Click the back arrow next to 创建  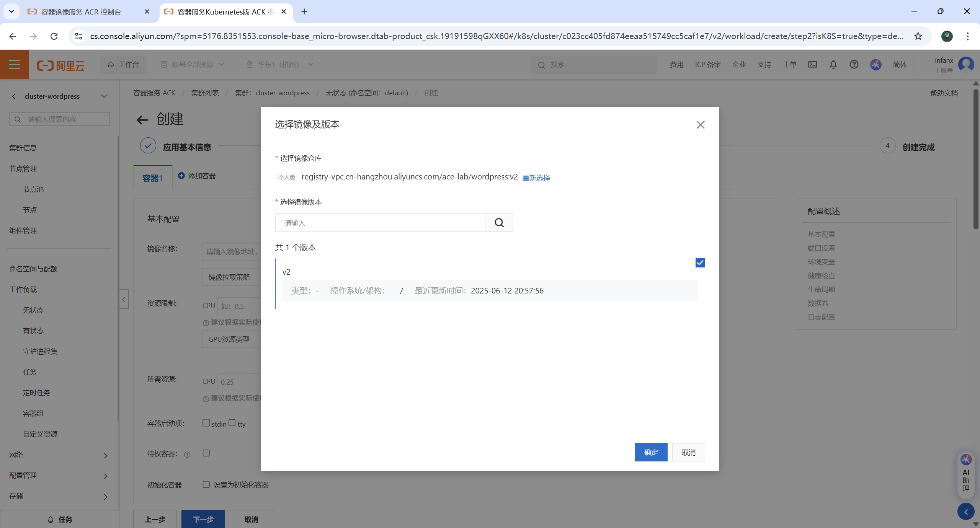[x=142, y=120]
